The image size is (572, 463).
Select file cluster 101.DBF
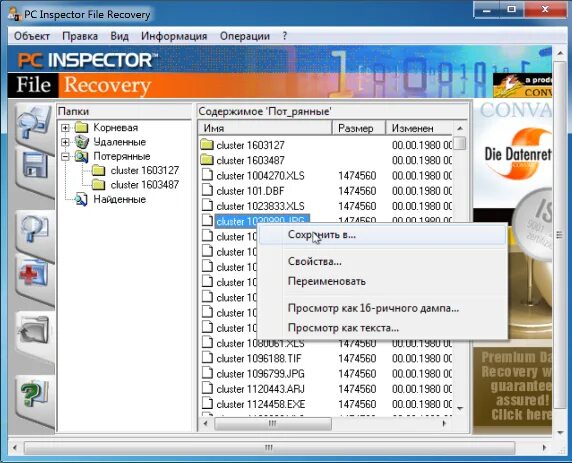click(x=250, y=191)
